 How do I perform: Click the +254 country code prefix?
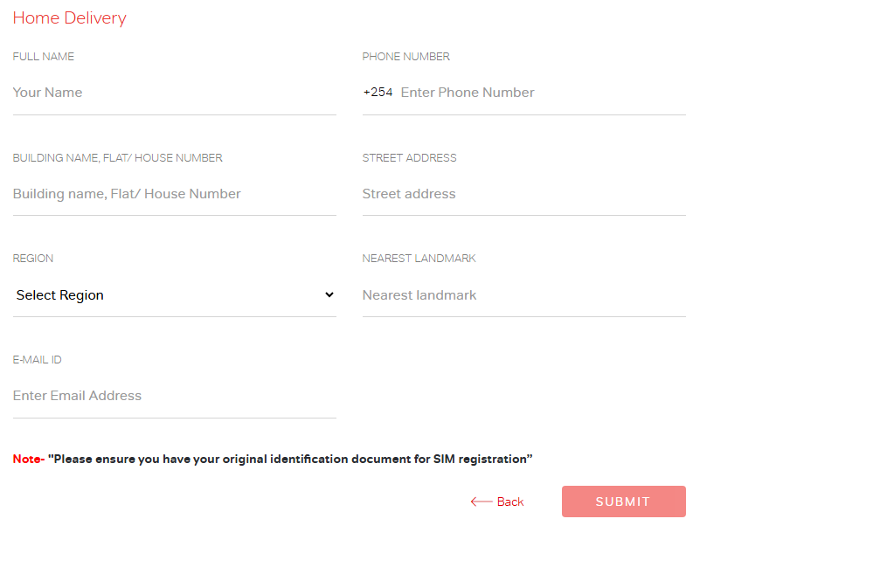pos(378,92)
